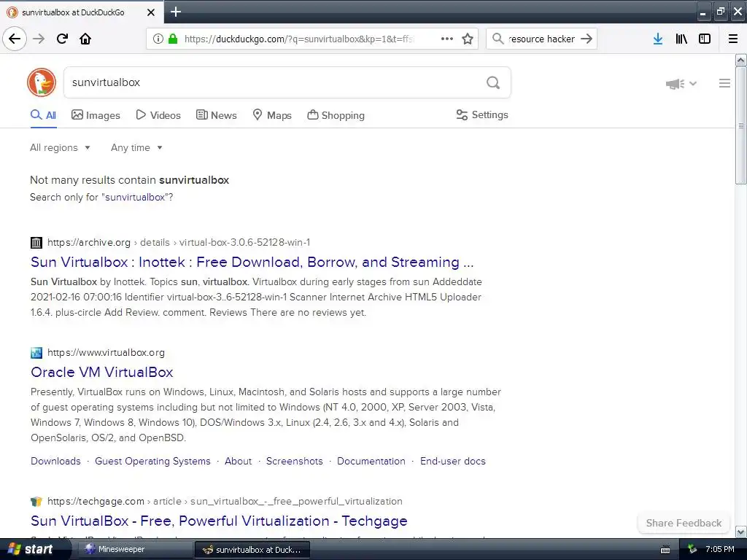The width and height of the screenshot is (747, 560).
Task: Open DuckDuckGo search Settings
Action: (482, 114)
